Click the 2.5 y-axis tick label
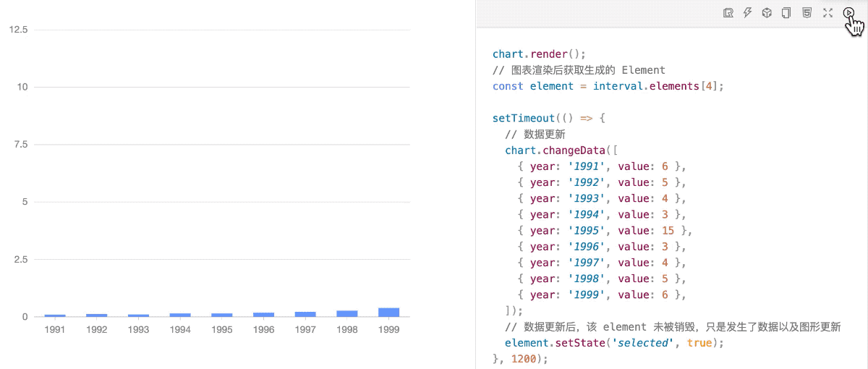868x369 pixels. (21, 259)
